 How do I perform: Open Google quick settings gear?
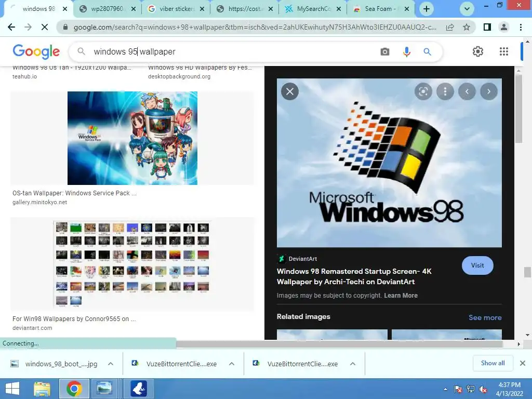click(x=478, y=51)
